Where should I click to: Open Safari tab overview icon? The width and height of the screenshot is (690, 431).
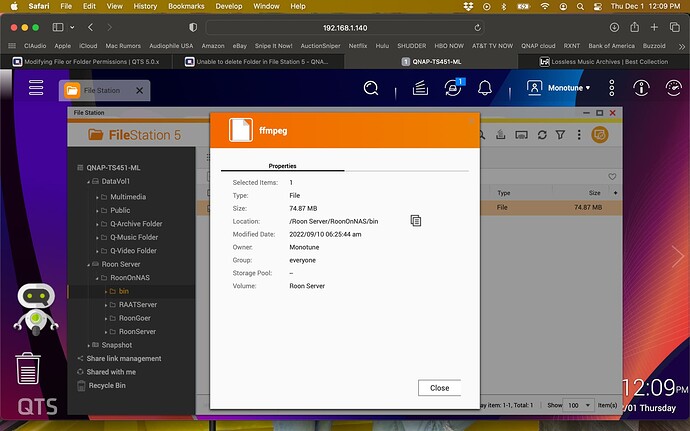(674, 27)
